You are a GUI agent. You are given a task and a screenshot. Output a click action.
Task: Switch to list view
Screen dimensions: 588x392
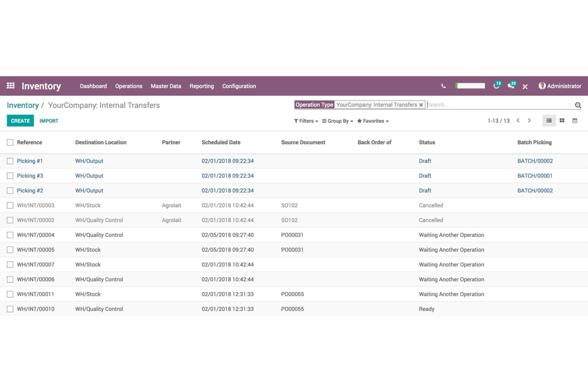[549, 121]
